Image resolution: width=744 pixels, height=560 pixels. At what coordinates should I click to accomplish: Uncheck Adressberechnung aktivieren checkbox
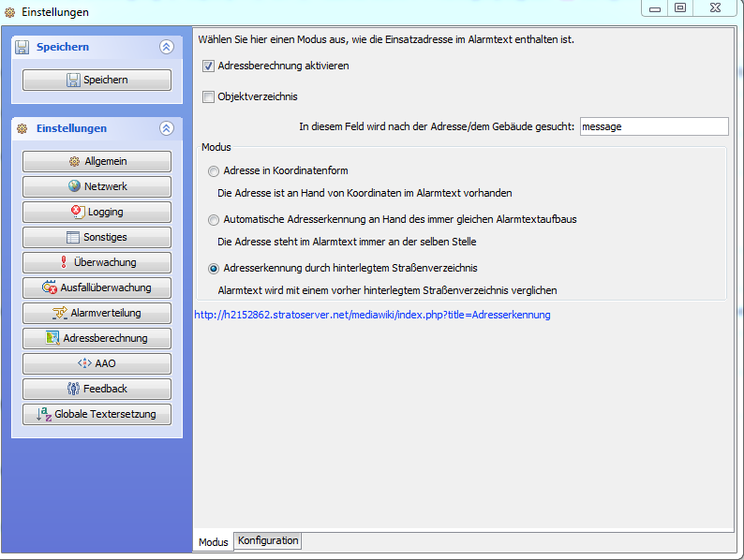click(209, 66)
